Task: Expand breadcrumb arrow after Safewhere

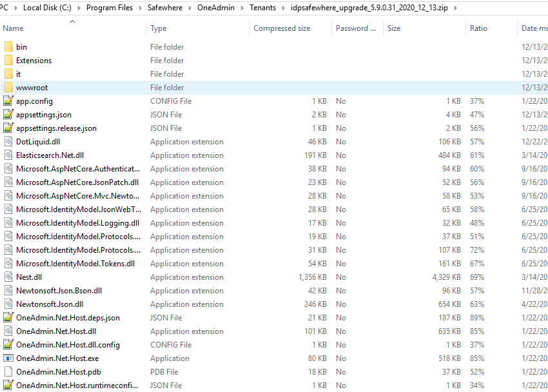Action: coord(190,8)
